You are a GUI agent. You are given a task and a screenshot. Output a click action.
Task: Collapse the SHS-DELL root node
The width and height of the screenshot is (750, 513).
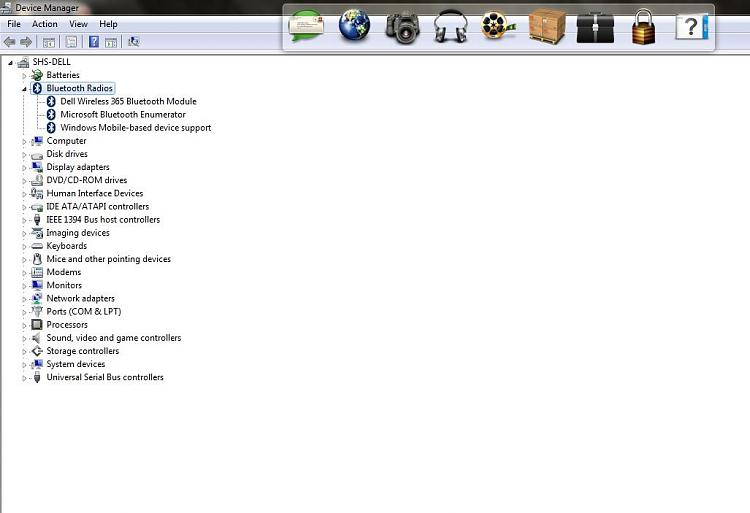pyautogui.click(x=10, y=63)
